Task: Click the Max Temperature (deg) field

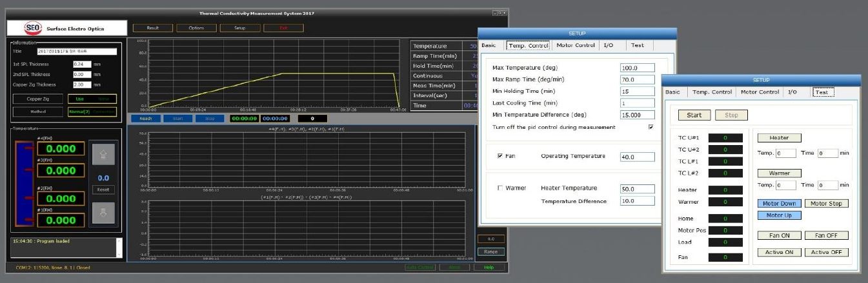Action: pyautogui.click(x=637, y=68)
